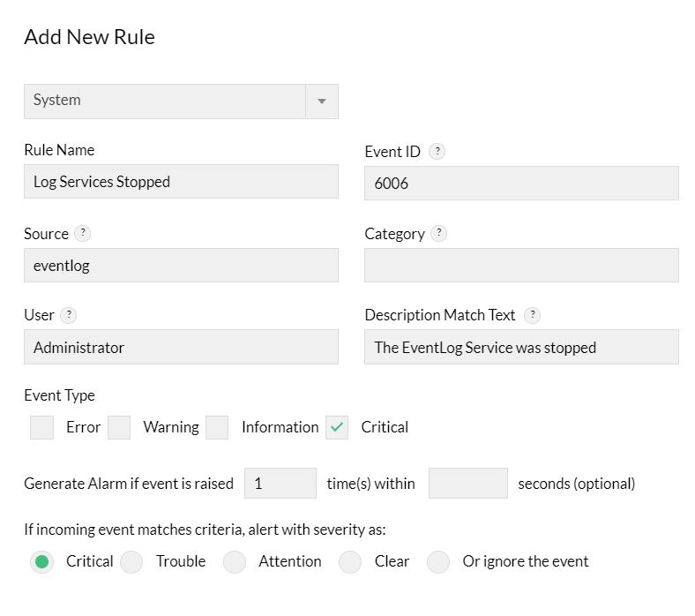The image size is (695, 616).
Task: Tick the Information event type checkbox
Action: (x=217, y=427)
